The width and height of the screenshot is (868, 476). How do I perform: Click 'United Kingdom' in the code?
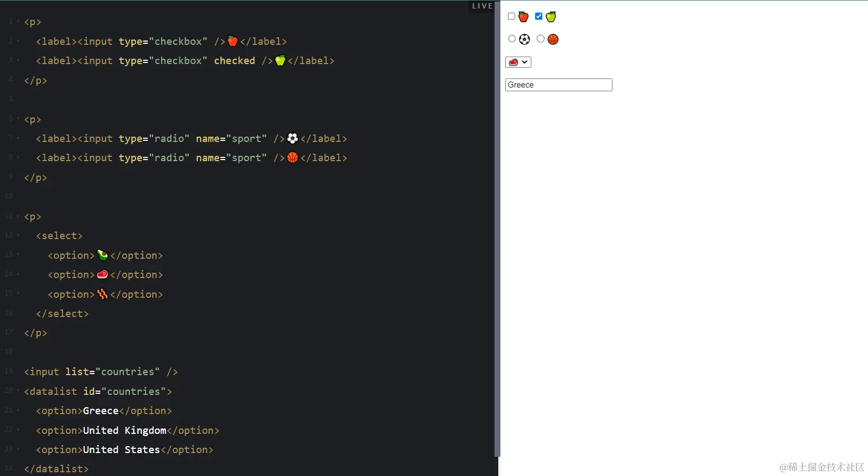pyautogui.click(x=125, y=430)
